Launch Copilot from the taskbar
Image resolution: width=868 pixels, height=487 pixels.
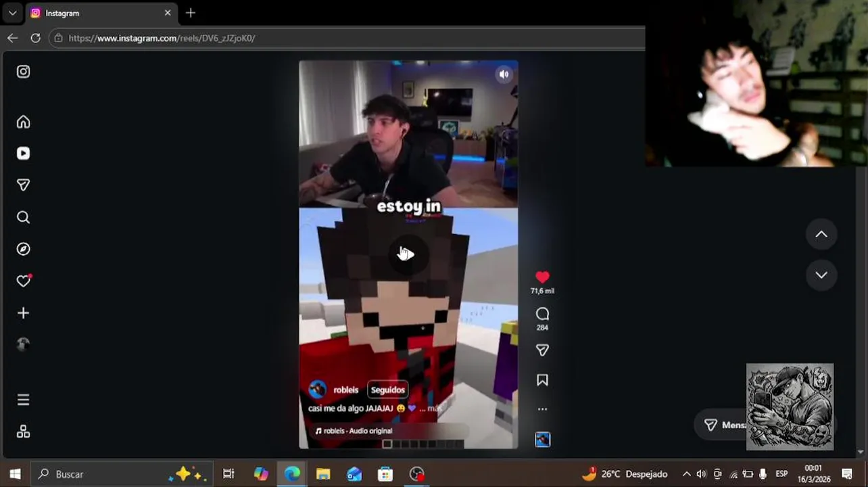tap(261, 474)
